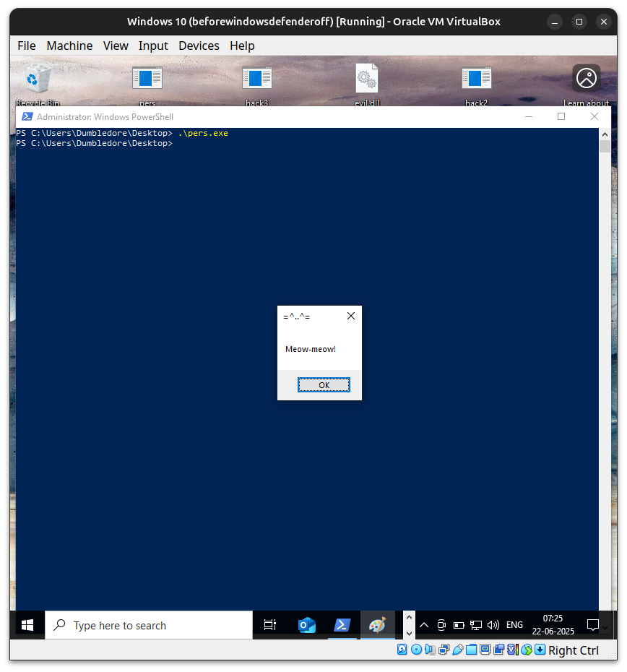Viewport: 627px width, 672px height.
Task: Click the PowerShell vertical scrollbar thumb
Action: click(605, 146)
